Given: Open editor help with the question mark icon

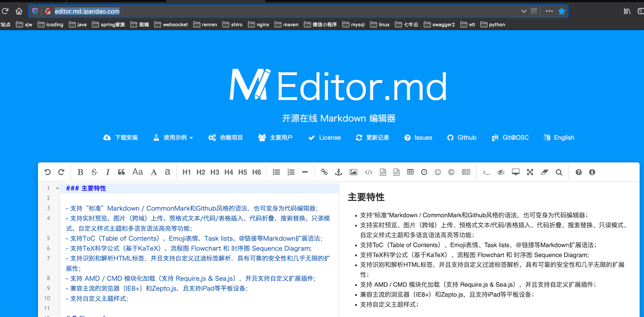Looking at the screenshot, I should [x=579, y=172].
